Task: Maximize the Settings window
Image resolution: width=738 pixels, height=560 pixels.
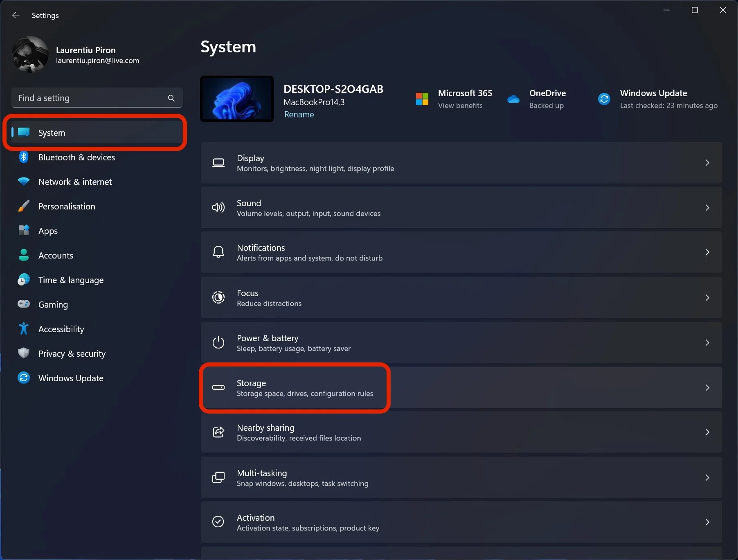Action: pyautogui.click(x=695, y=10)
